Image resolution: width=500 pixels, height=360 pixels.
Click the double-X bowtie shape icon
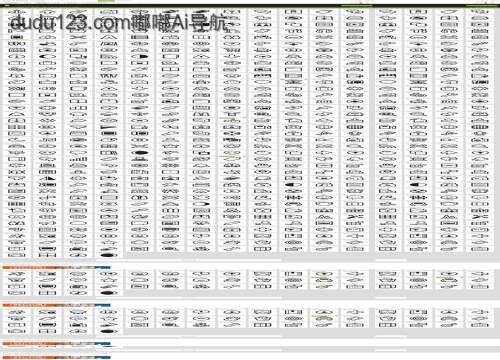(x=17, y=172)
